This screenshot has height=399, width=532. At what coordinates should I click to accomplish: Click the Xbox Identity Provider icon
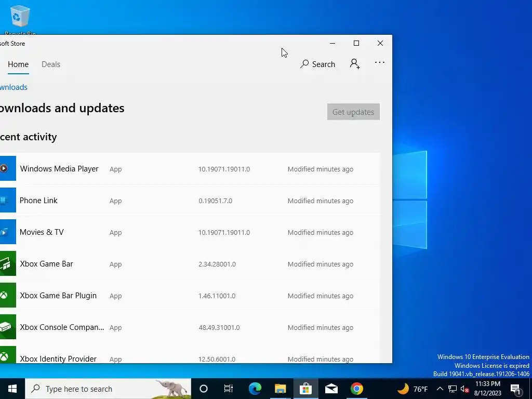point(8,354)
